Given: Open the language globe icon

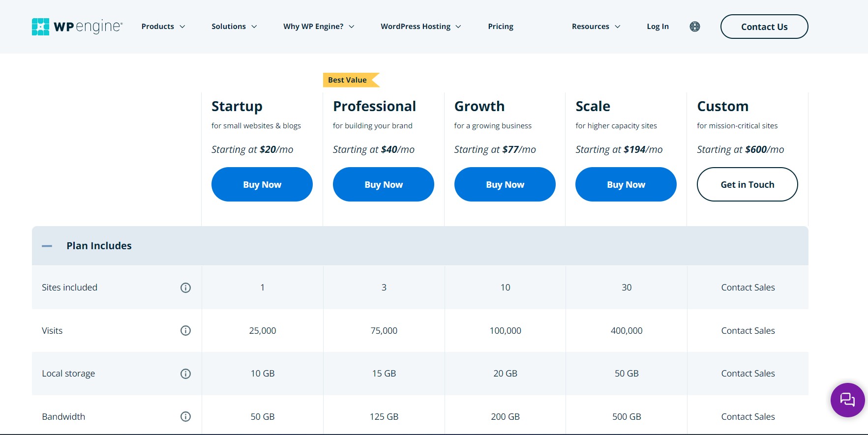Looking at the screenshot, I should (x=694, y=27).
